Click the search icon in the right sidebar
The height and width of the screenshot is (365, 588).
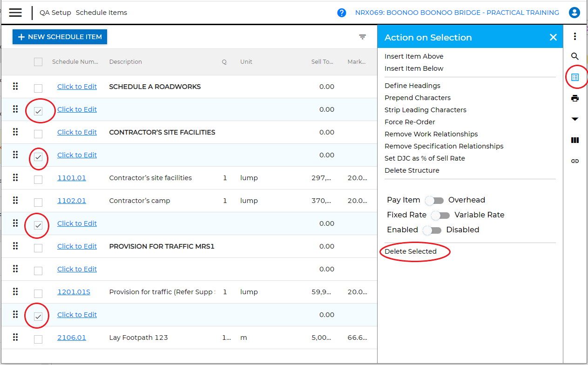click(x=575, y=56)
